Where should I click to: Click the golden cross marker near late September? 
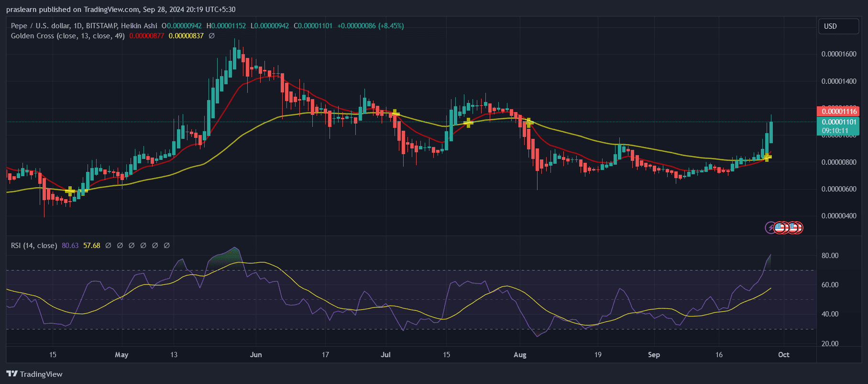point(767,157)
